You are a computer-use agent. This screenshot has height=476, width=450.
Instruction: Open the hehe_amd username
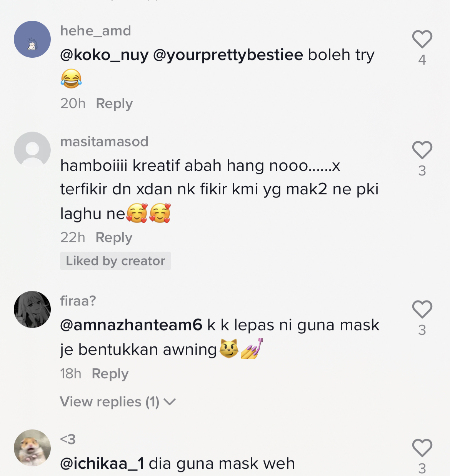click(96, 31)
